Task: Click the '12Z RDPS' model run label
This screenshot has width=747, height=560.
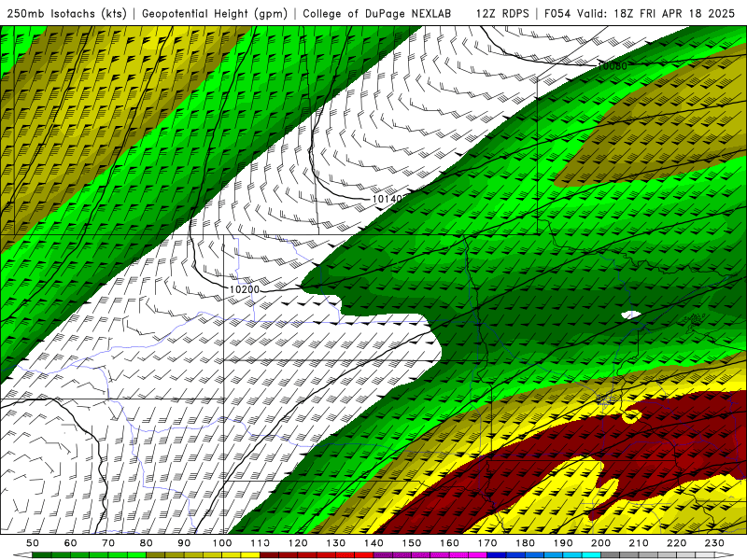Action: 502,14
